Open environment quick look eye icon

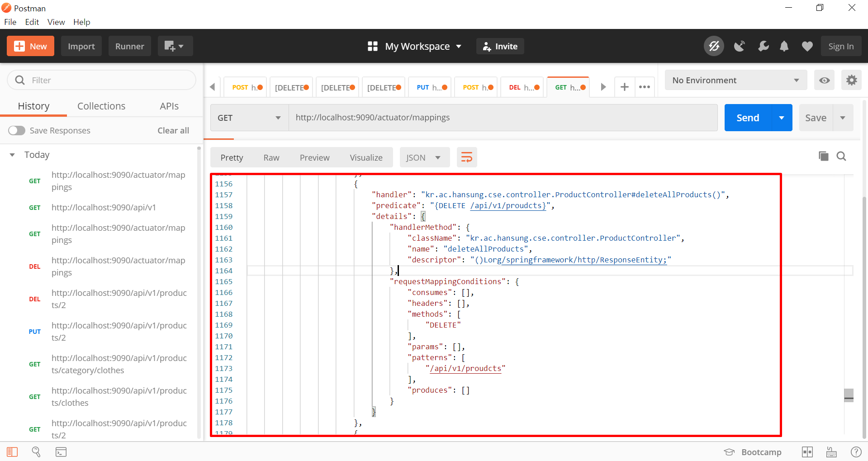point(825,80)
